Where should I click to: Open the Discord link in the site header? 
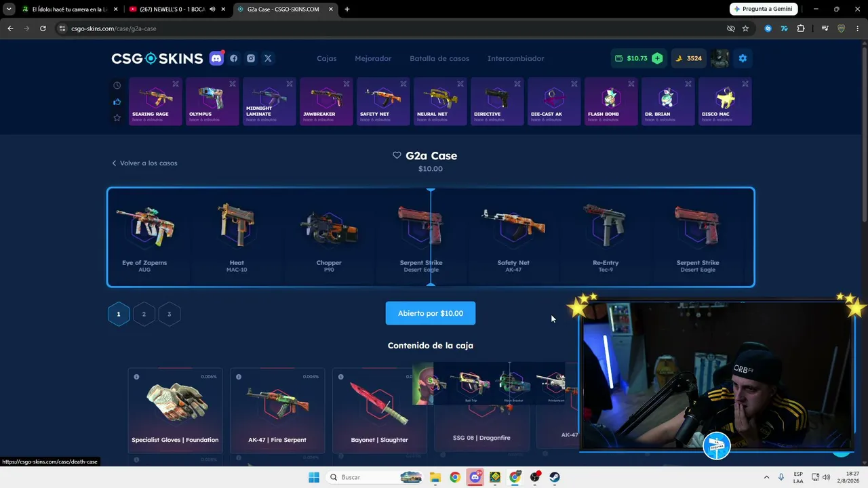pyautogui.click(x=216, y=58)
